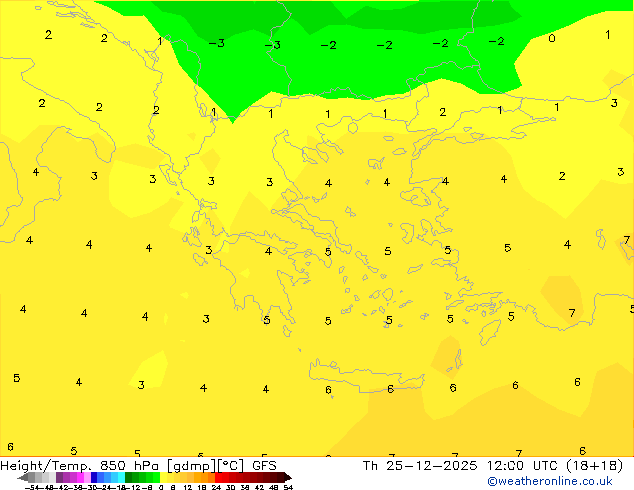634x490 pixels.
Task: Click the "[°C]" unit label
Action: (231, 466)
